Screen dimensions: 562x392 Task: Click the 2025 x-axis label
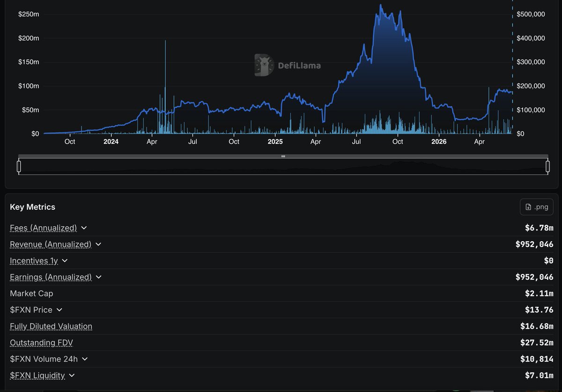[275, 141]
